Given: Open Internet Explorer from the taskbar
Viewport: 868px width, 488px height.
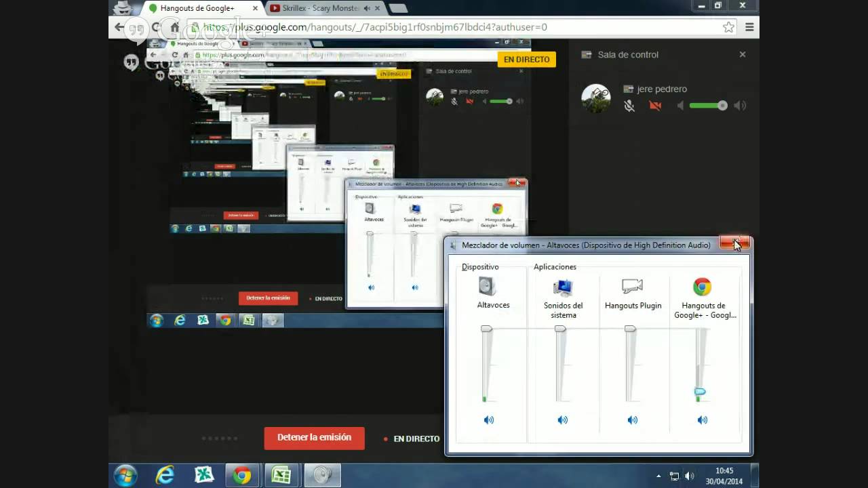Looking at the screenshot, I should click(x=165, y=475).
